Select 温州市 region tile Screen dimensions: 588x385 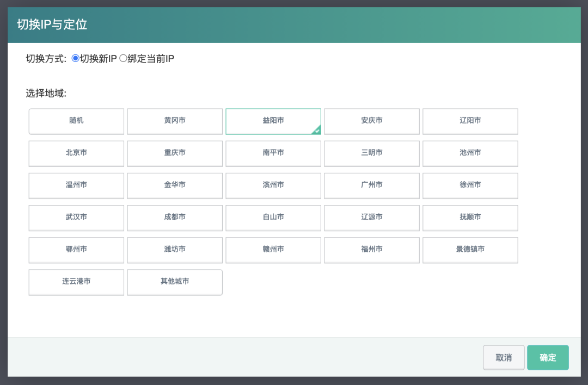pos(76,185)
